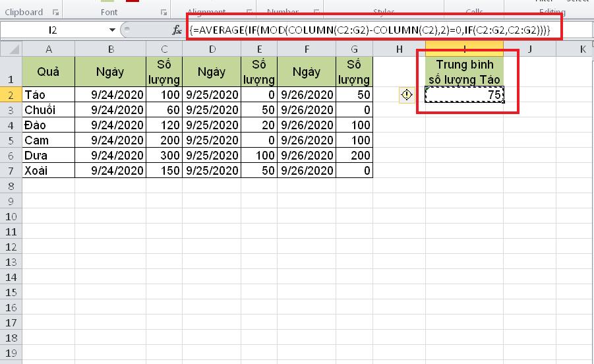Click the 'Xoài' cell
Image resolution: width=594 pixels, height=364 pixels.
pyautogui.click(x=49, y=170)
